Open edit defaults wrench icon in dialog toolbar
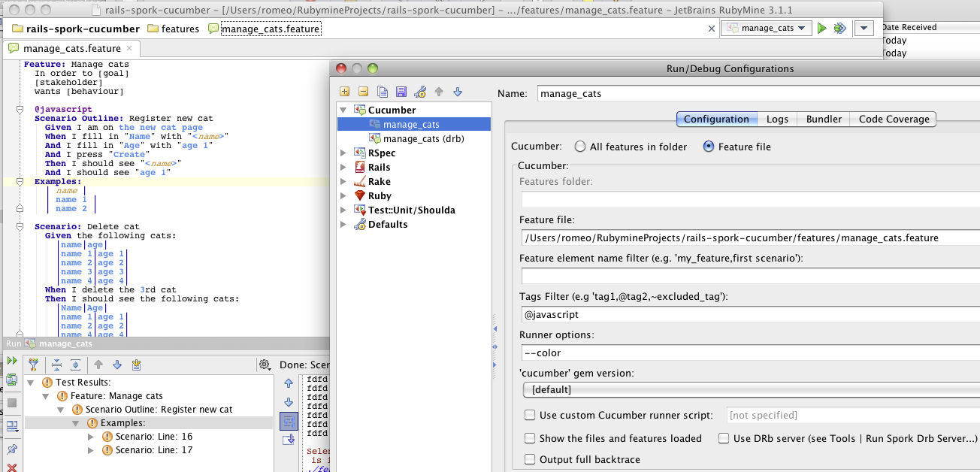This screenshot has height=472, width=980. pos(420,92)
